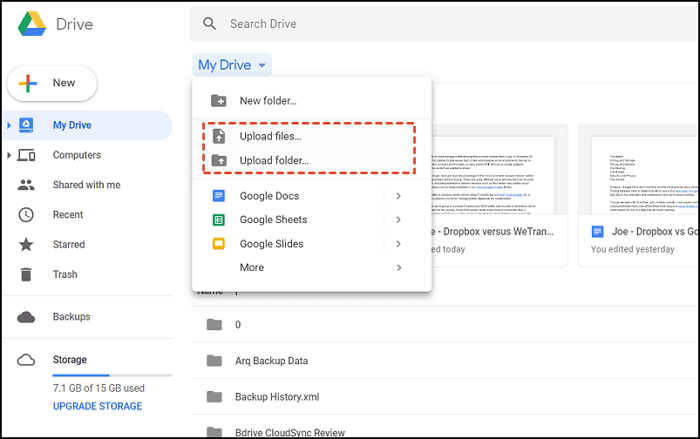Expand the More submenu arrow

[x=399, y=268]
